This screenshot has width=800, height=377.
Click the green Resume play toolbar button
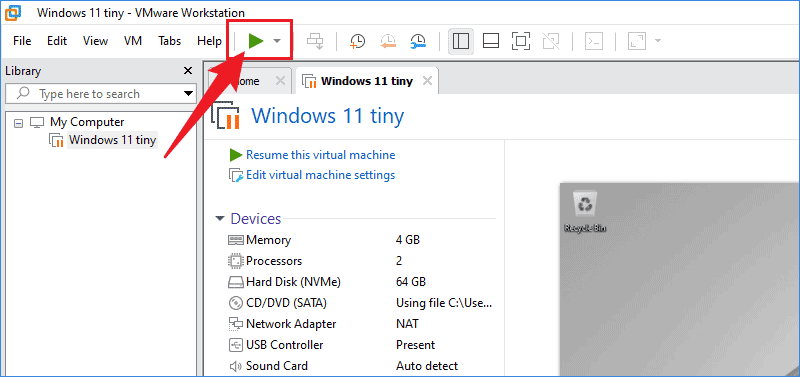click(x=256, y=41)
